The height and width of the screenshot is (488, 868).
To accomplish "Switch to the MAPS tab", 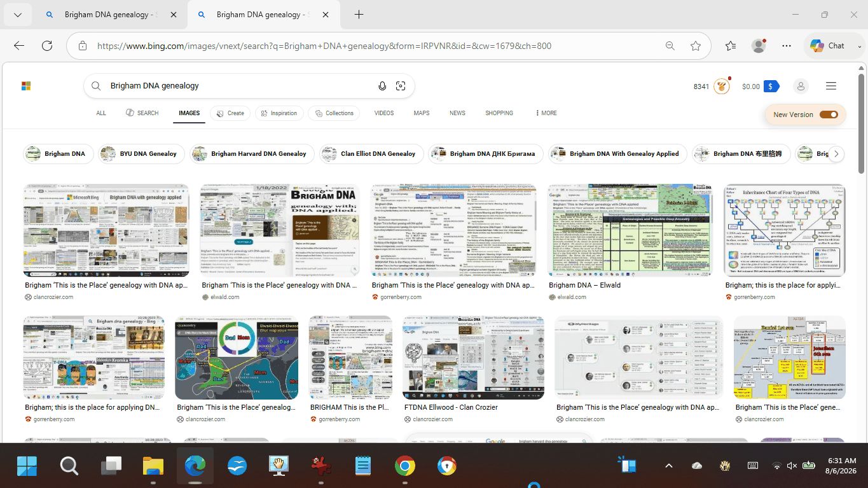I will click(x=422, y=113).
